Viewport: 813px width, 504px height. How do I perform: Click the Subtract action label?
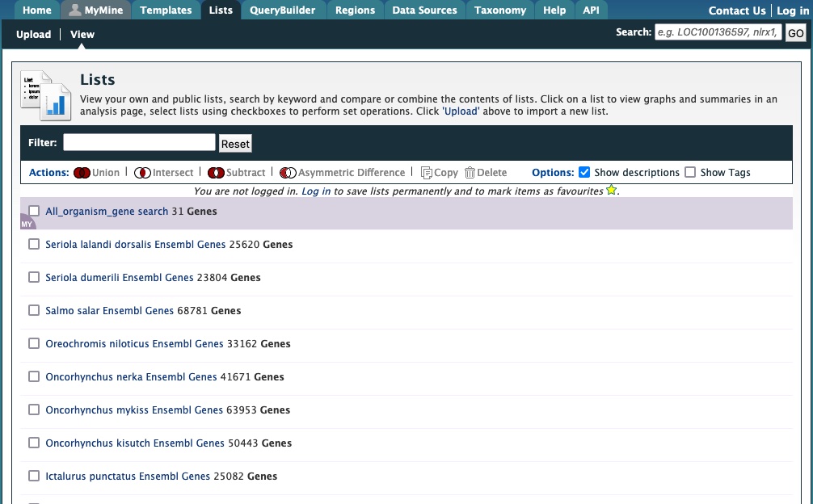pyautogui.click(x=246, y=173)
